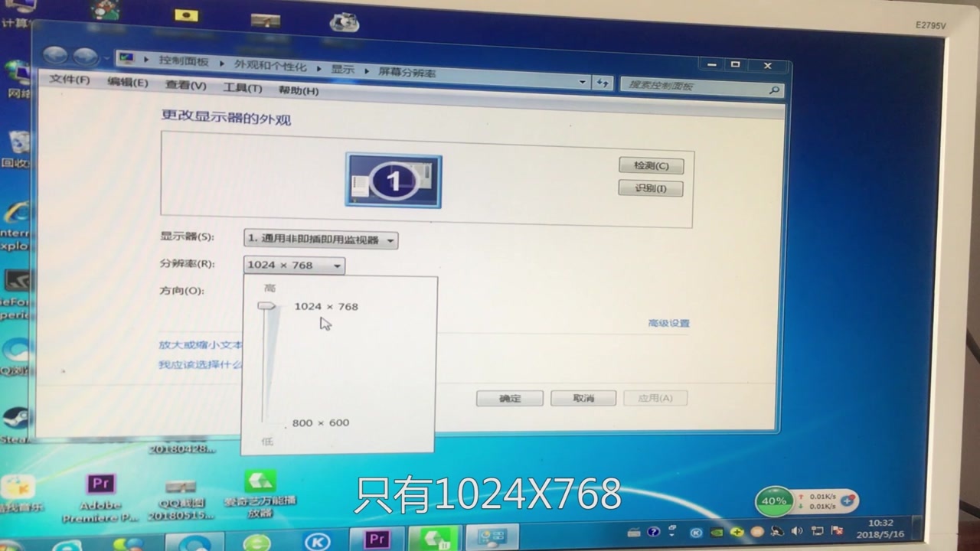
Task: Open the QQ浏览器 desktop shortcut
Action: pyautogui.click(x=15, y=358)
